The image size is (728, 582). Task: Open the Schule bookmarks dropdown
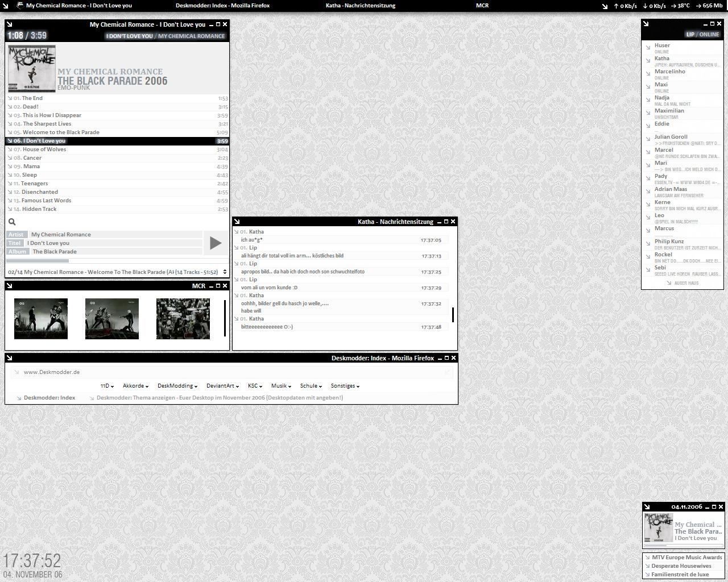pyautogui.click(x=311, y=386)
